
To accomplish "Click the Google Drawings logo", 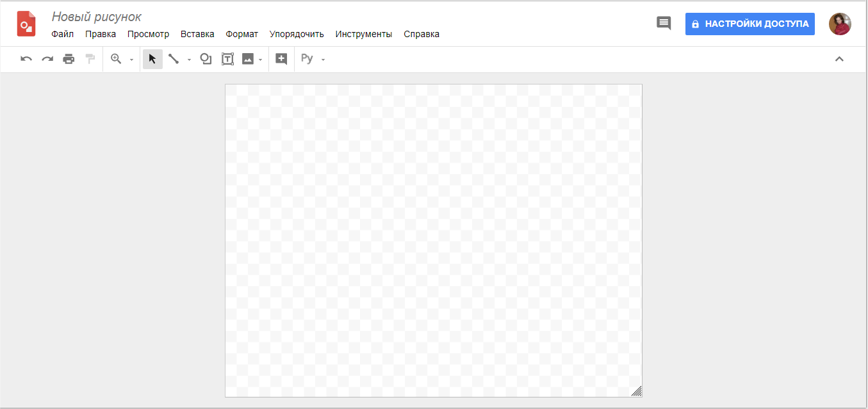I will (26, 23).
